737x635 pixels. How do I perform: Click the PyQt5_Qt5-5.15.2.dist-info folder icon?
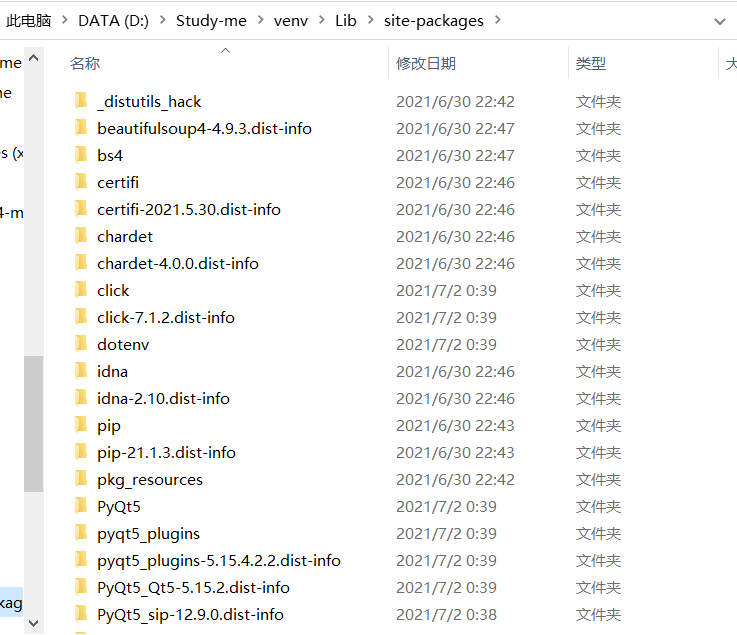tap(81, 587)
